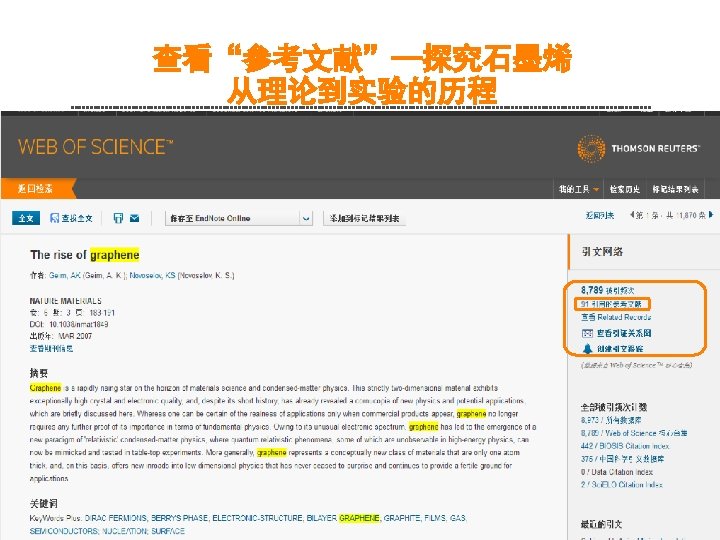The image size is (720, 540).
Task: Click the 全部被引频次计数 heading
Action: tap(614, 407)
